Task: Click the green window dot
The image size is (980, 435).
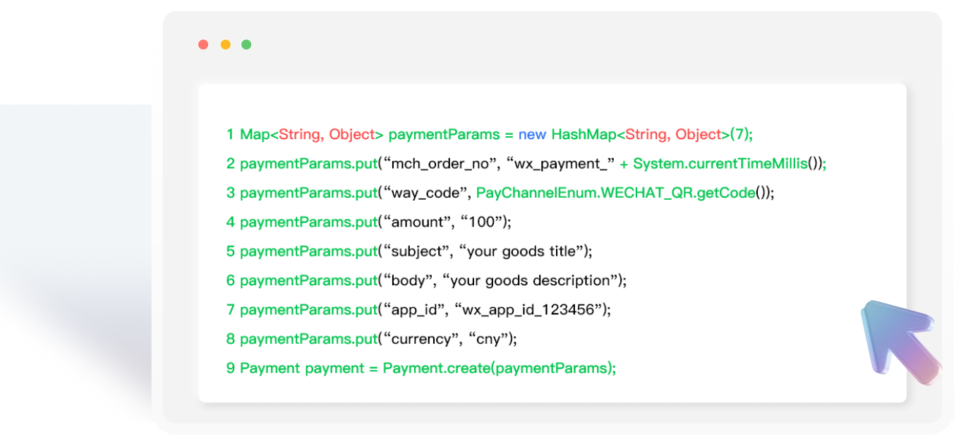Action: pyautogui.click(x=246, y=44)
